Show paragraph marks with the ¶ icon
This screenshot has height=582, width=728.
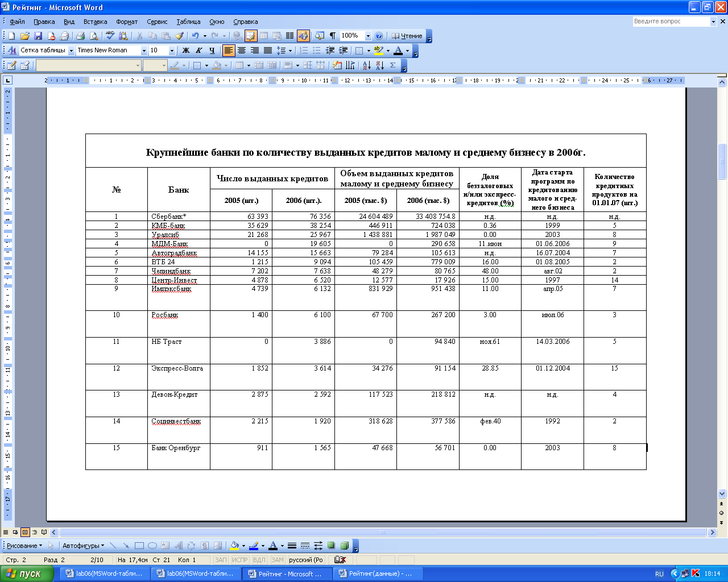[x=333, y=36]
